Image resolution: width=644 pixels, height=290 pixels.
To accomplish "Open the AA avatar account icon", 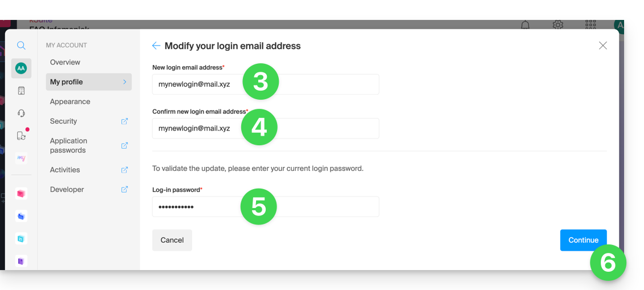I will pos(22,69).
